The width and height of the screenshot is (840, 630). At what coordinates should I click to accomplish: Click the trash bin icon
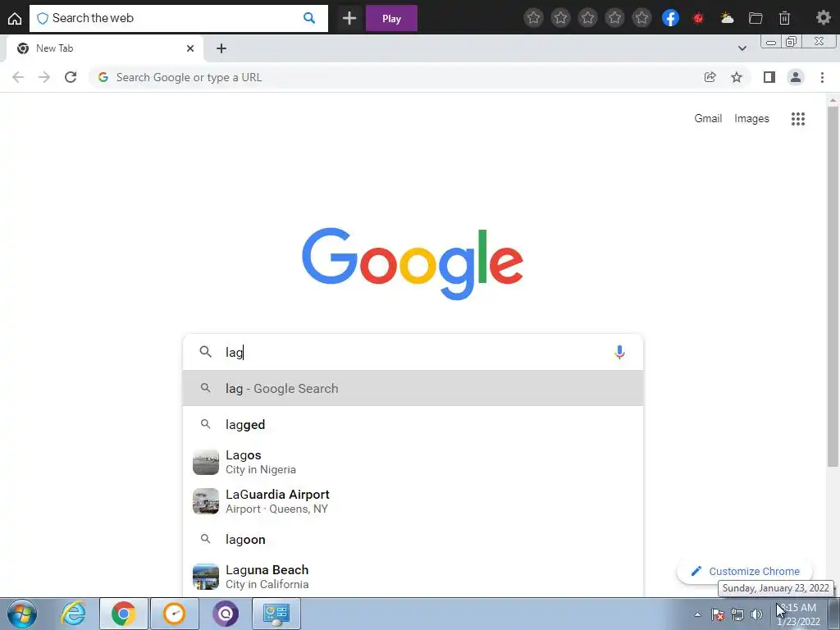click(784, 18)
